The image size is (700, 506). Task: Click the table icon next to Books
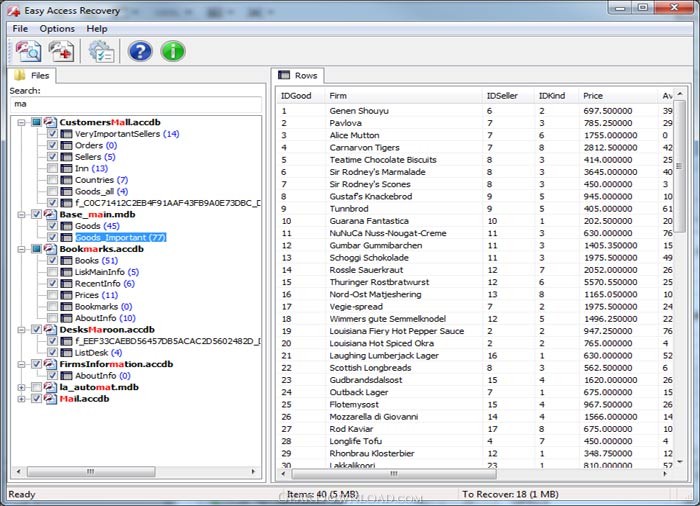pyautogui.click(x=66, y=261)
